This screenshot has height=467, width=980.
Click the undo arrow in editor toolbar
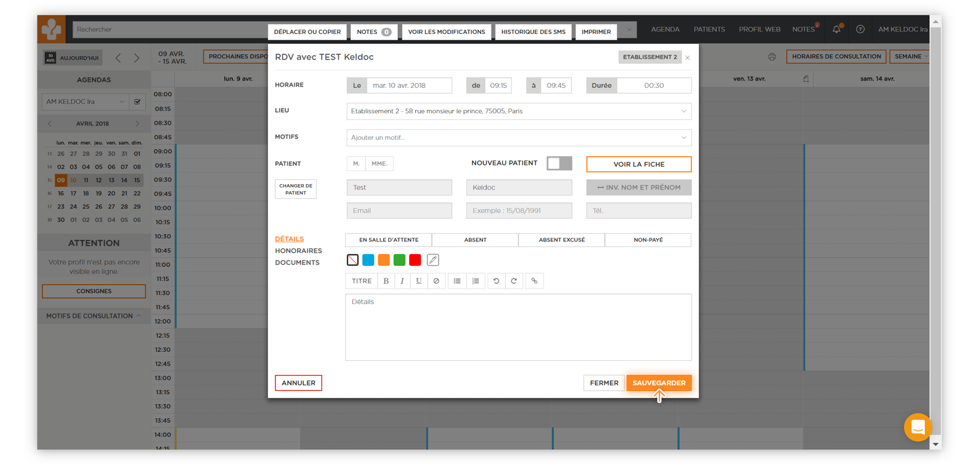[496, 281]
